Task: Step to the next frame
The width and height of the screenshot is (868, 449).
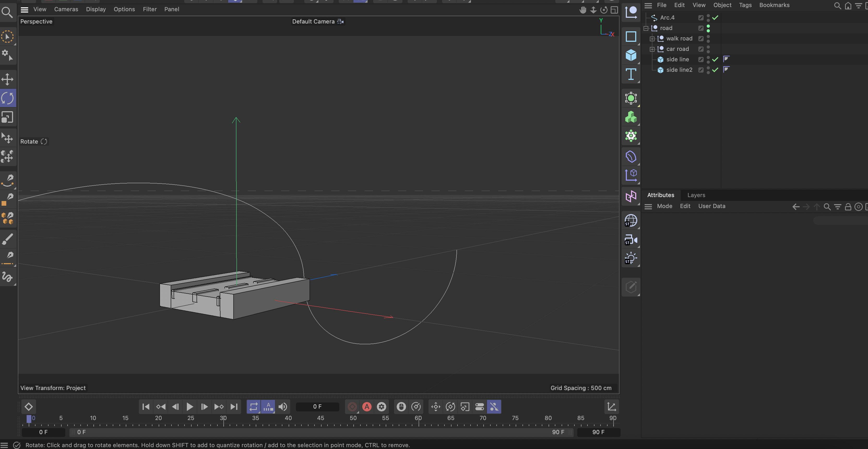Action: (204, 407)
